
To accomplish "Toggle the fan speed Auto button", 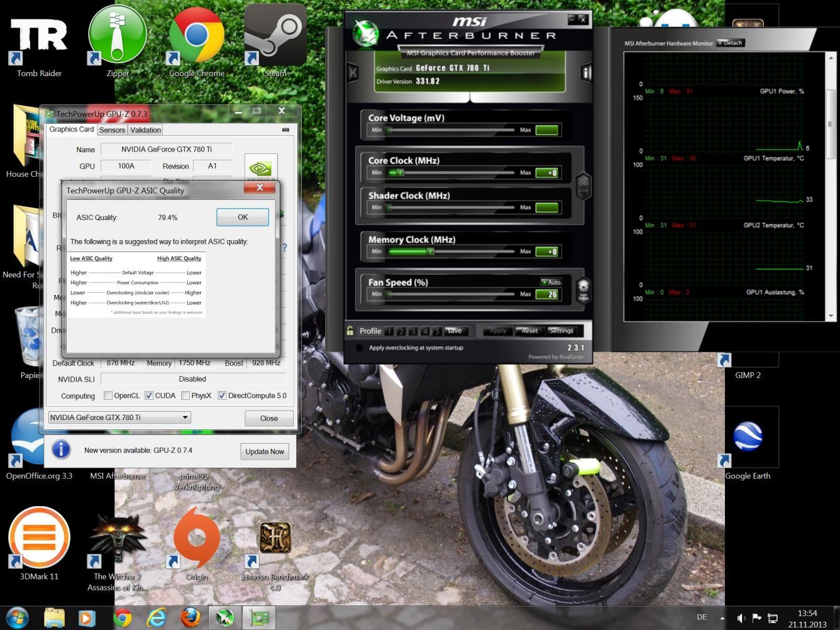I will tap(551, 282).
